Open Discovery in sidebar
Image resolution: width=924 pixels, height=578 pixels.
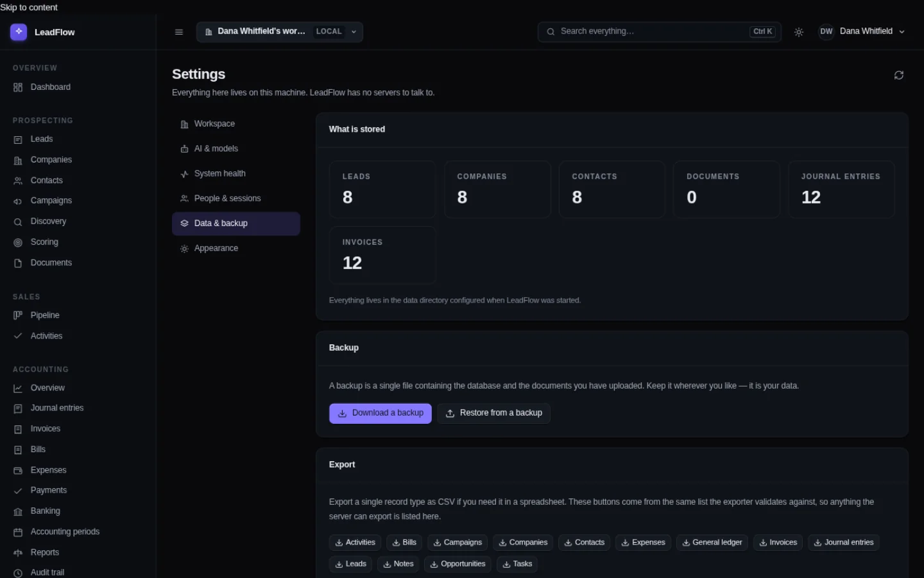pyautogui.click(x=78, y=222)
